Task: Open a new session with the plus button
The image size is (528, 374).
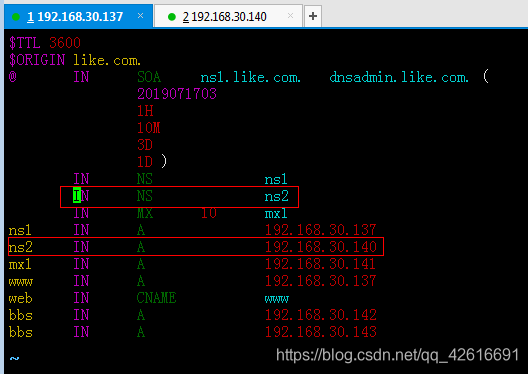Action: click(x=313, y=16)
